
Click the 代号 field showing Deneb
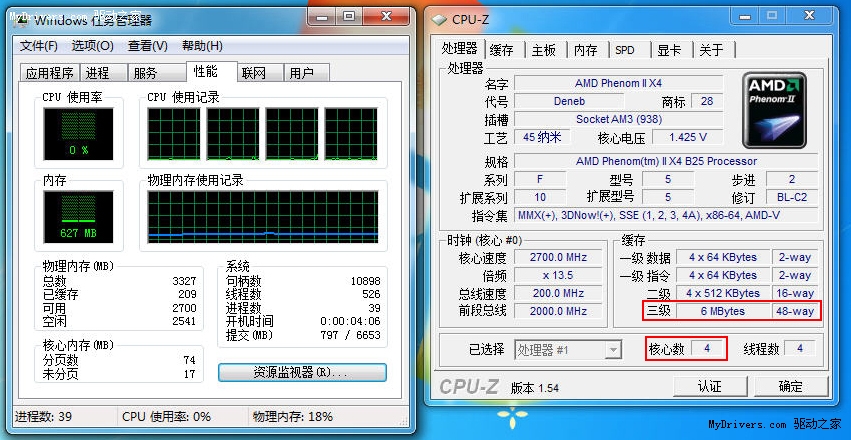coord(569,101)
